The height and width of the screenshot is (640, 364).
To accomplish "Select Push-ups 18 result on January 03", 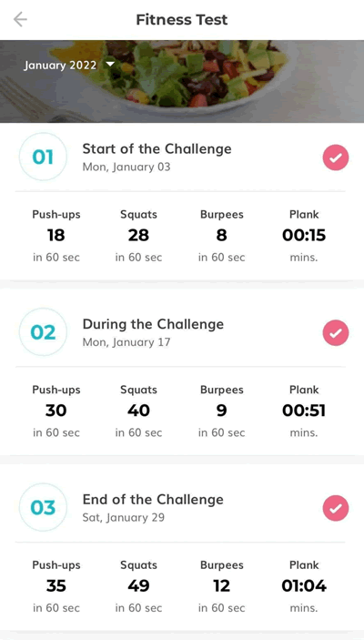I will coord(56,236).
